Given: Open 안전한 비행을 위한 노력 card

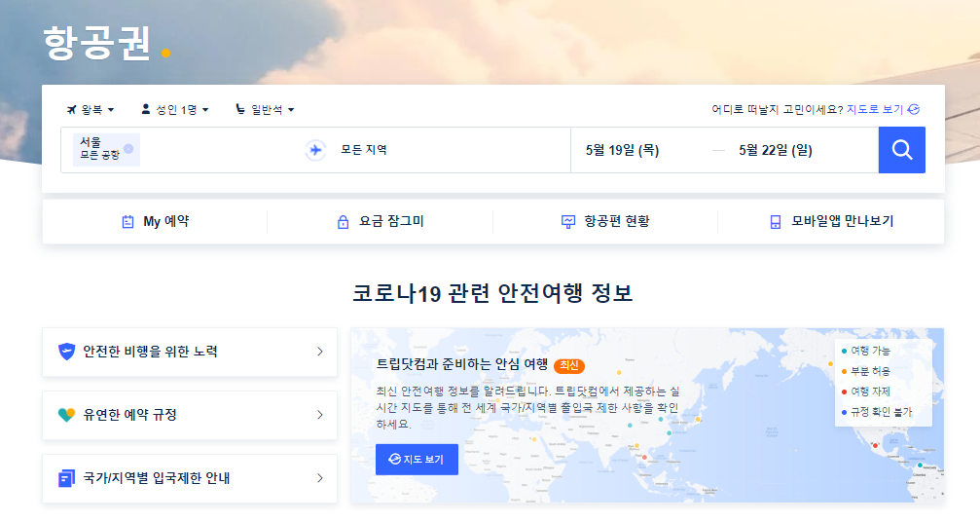Looking at the screenshot, I should pos(190,352).
